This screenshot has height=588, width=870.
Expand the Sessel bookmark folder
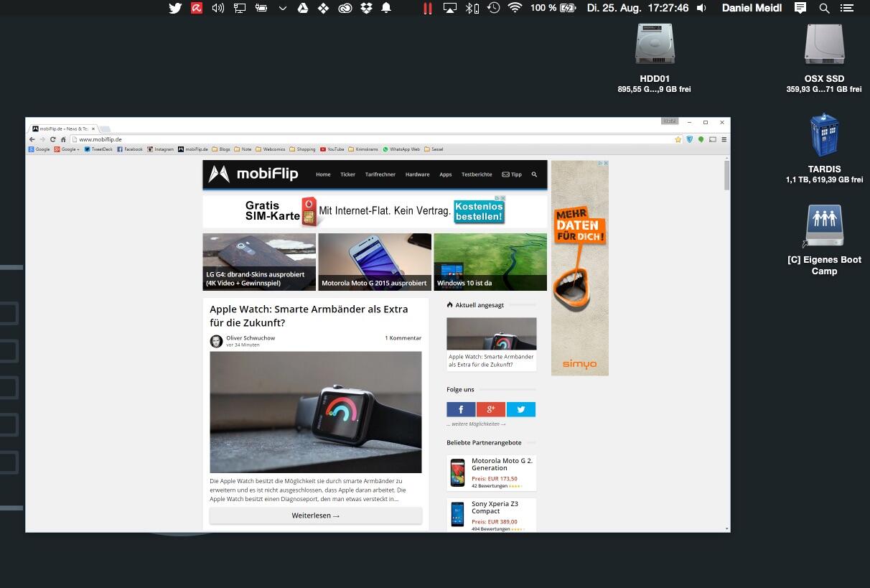tap(434, 149)
